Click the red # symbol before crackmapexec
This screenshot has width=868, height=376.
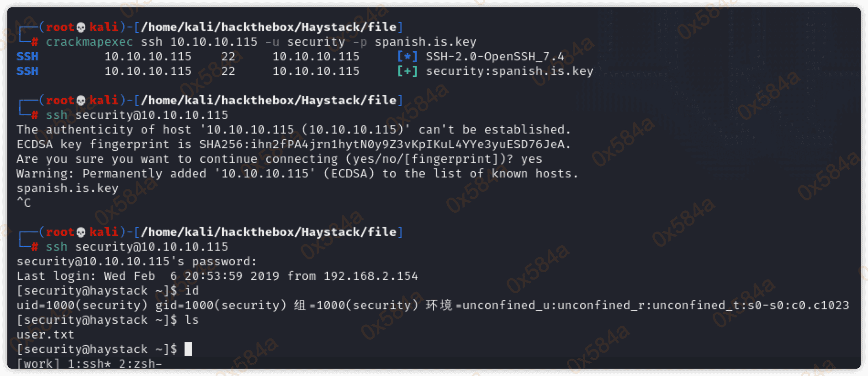pyautogui.click(x=35, y=42)
